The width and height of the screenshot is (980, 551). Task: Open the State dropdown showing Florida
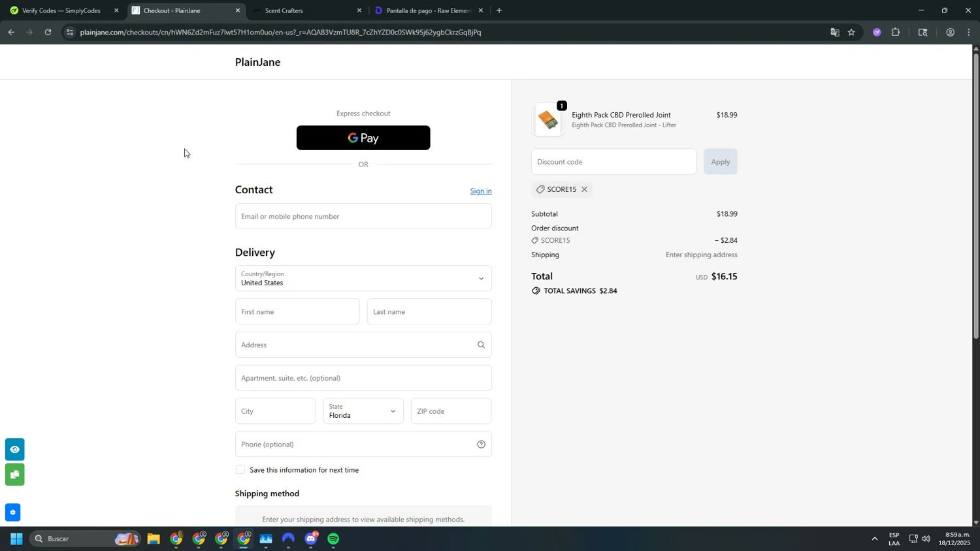(363, 411)
